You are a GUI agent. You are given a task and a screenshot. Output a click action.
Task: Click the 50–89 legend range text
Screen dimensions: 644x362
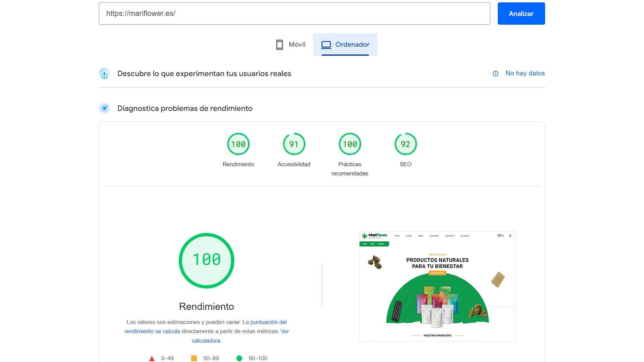(211, 358)
